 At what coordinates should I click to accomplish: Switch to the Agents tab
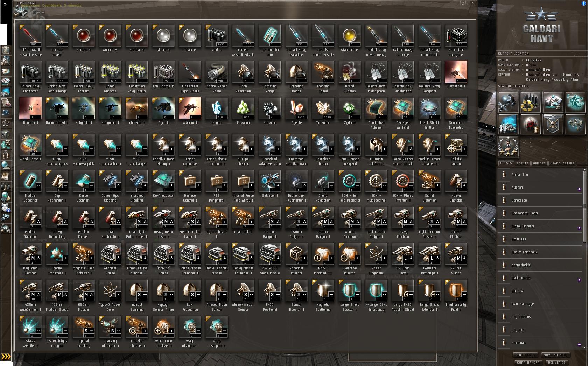[x=523, y=163]
